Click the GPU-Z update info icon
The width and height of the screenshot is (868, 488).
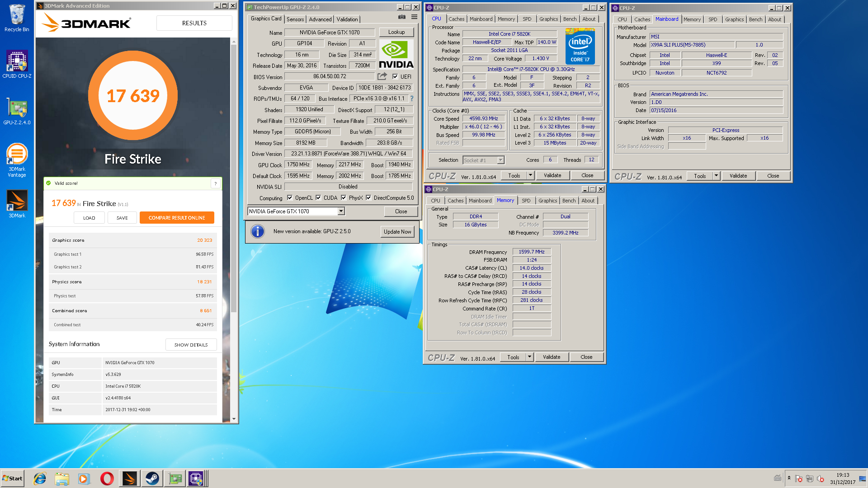(257, 231)
